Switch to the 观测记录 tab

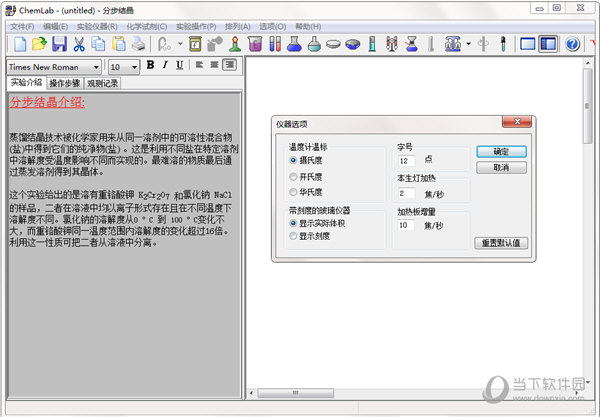pos(103,83)
